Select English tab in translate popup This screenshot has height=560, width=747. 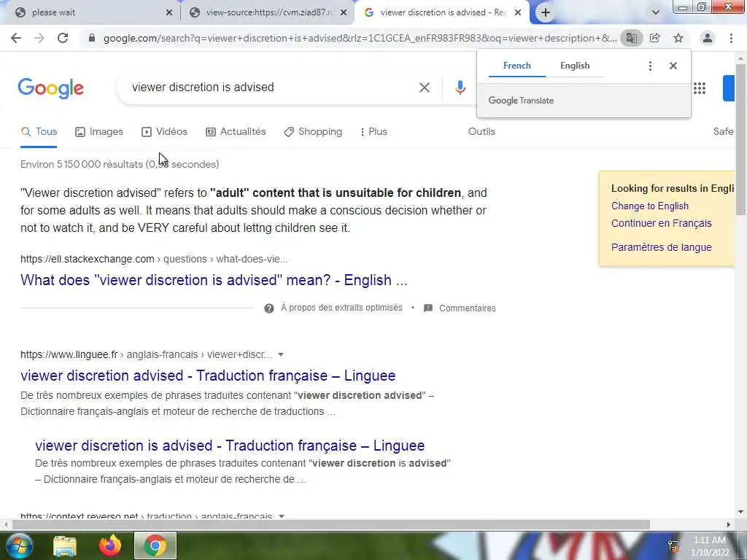575,66
